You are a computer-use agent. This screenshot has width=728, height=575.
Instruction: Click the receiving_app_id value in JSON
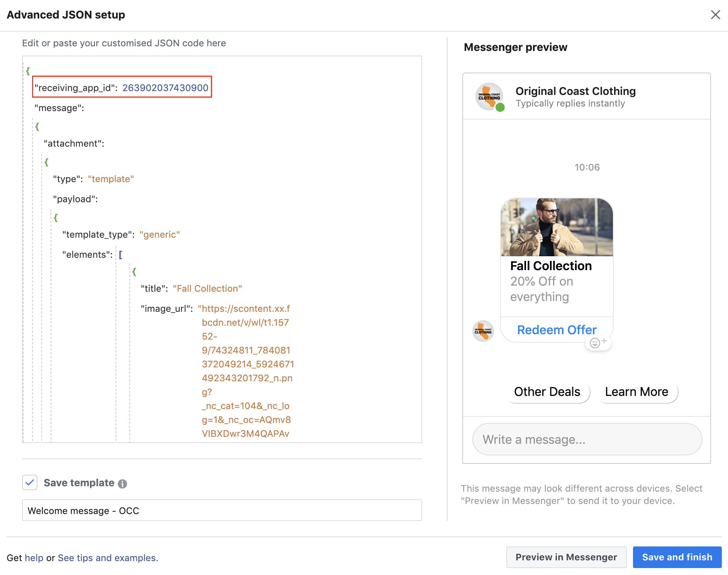165,88
